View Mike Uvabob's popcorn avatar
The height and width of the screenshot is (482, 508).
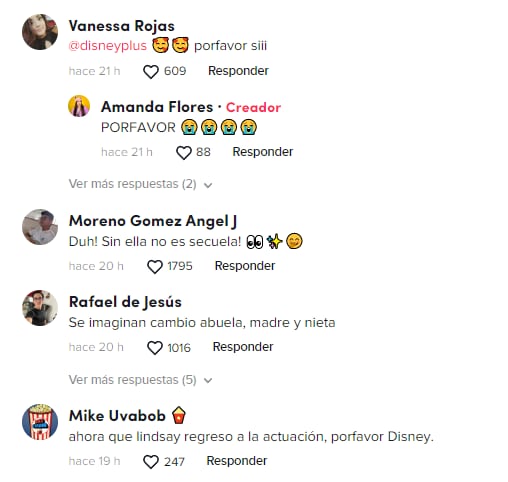point(40,422)
